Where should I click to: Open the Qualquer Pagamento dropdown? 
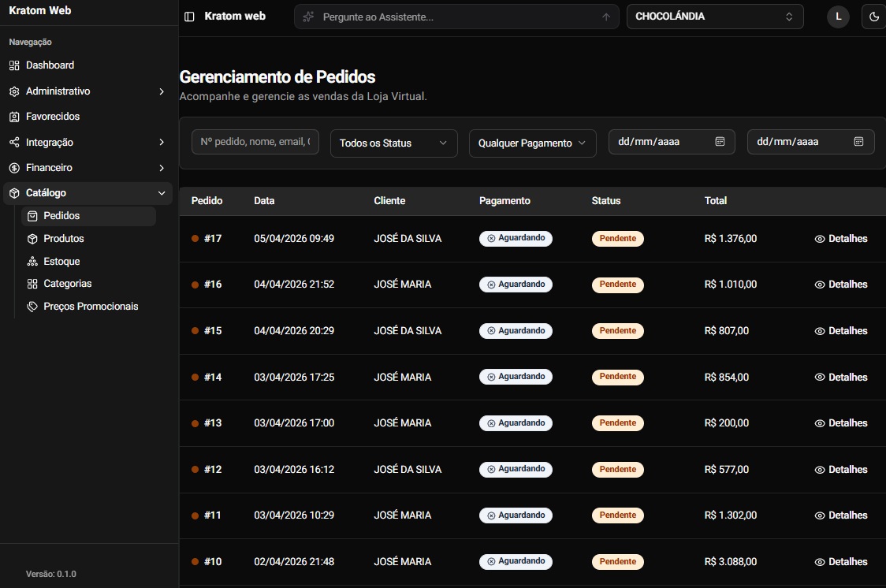pos(532,143)
